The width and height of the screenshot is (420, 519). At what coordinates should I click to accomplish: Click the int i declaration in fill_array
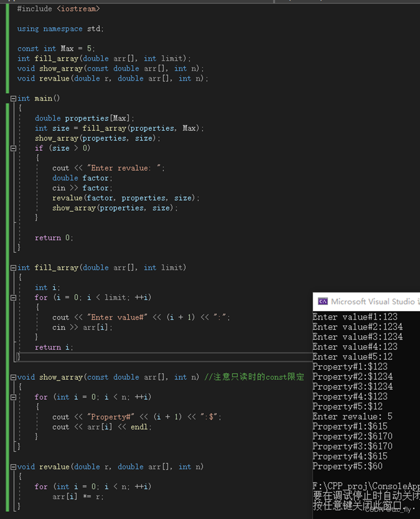[47, 288]
